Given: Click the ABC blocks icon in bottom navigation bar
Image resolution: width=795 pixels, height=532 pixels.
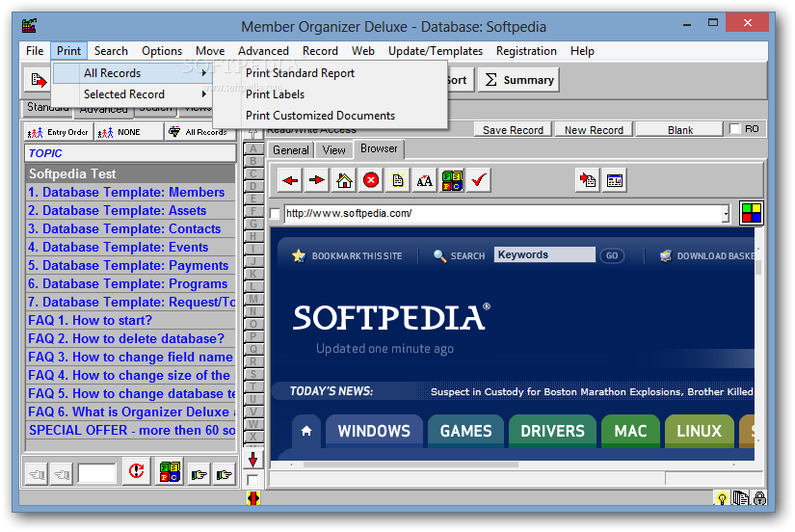Looking at the screenshot, I should click(170, 471).
